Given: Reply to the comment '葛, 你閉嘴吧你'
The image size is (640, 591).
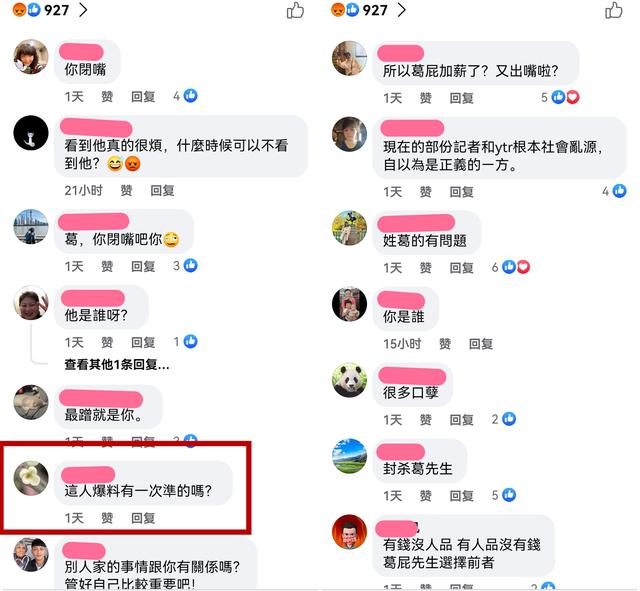Looking at the screenshot, I should tap(143, 266).
